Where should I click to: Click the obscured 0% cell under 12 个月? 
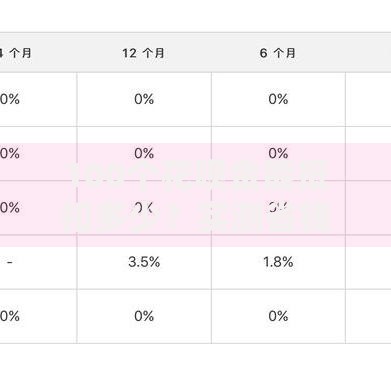click(144, 208)
